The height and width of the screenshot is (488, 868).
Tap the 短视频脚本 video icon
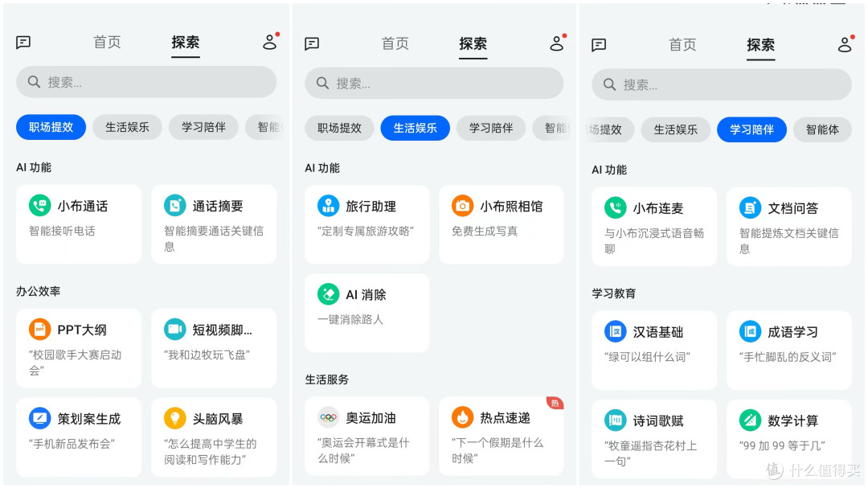pos(175,330)
